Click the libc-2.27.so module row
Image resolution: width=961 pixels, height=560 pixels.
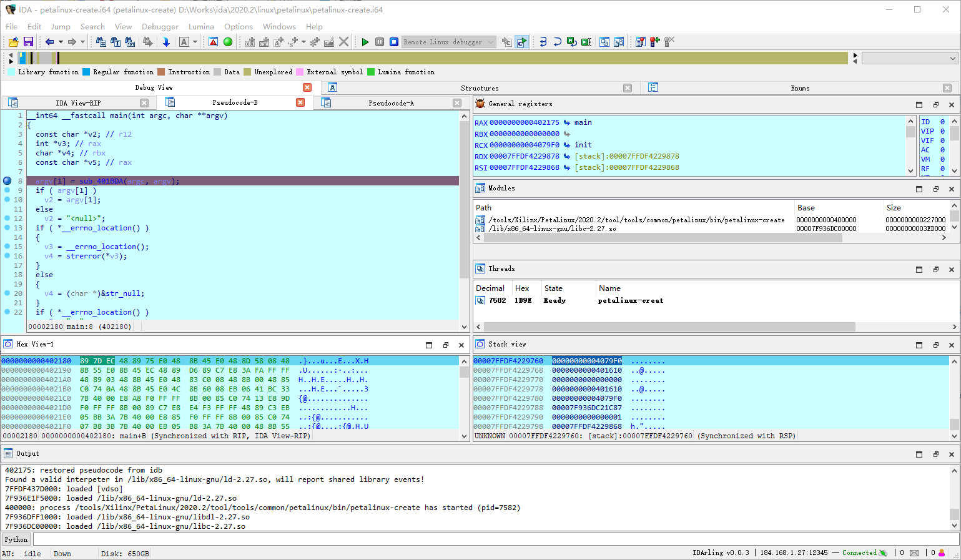(x=712, y=228)
